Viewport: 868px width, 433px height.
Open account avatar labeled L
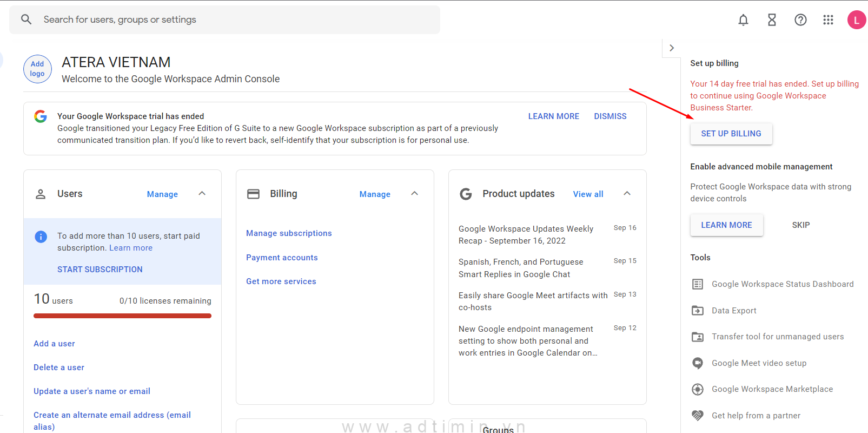pos(857,20)
